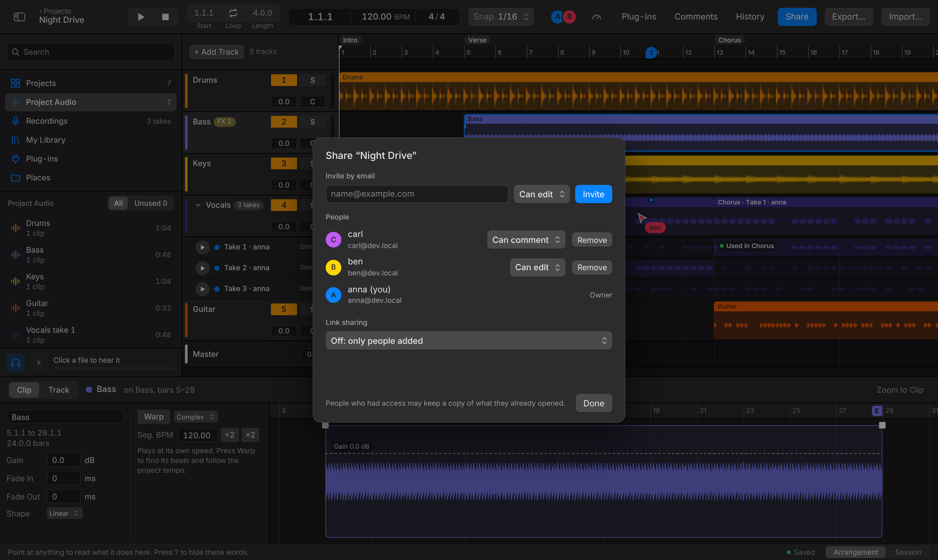
Task: Toggle the Warp button
Action: [154, 417]
